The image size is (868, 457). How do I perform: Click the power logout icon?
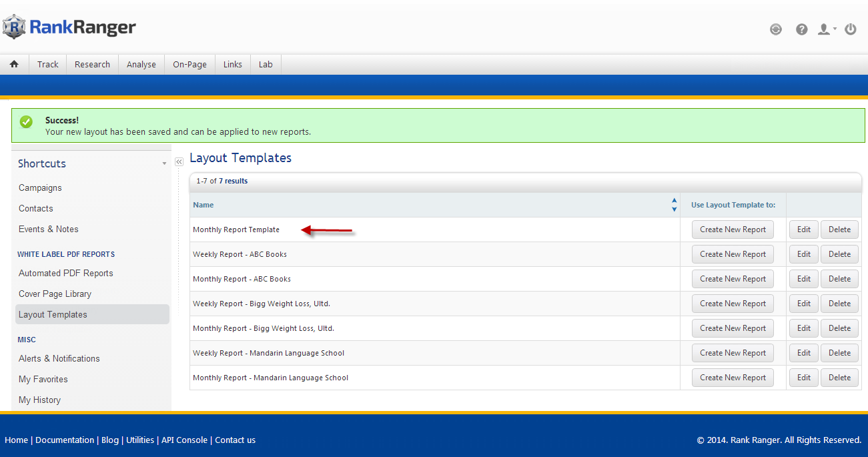[851, 29]
